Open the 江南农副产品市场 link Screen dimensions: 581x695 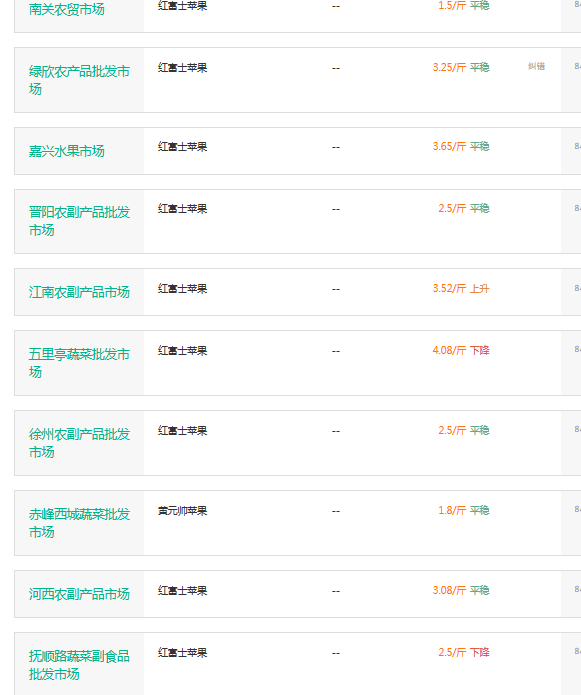[x=79, y=292]
